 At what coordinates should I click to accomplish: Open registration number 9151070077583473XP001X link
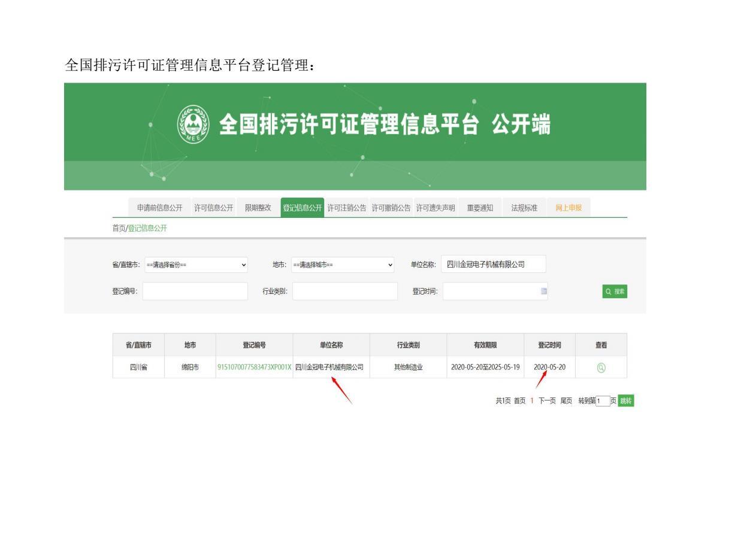(254, 367)
